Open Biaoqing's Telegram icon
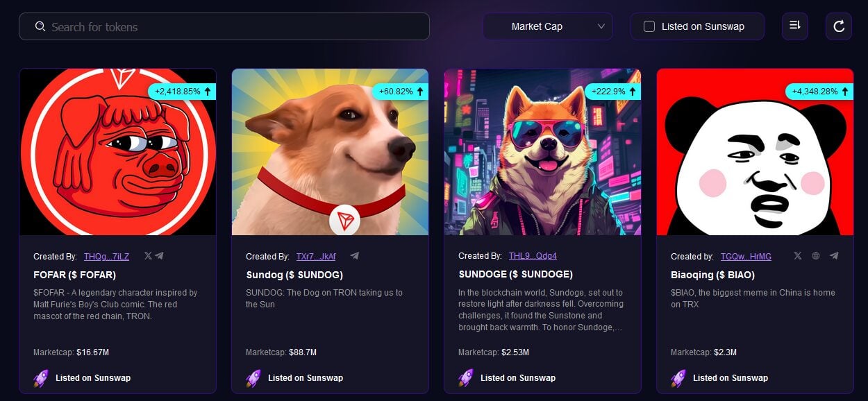 pos(834,256)
